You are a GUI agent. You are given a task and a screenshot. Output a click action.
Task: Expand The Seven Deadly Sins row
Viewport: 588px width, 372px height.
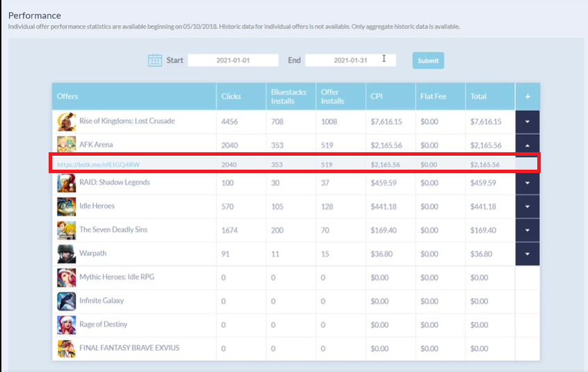528,230
